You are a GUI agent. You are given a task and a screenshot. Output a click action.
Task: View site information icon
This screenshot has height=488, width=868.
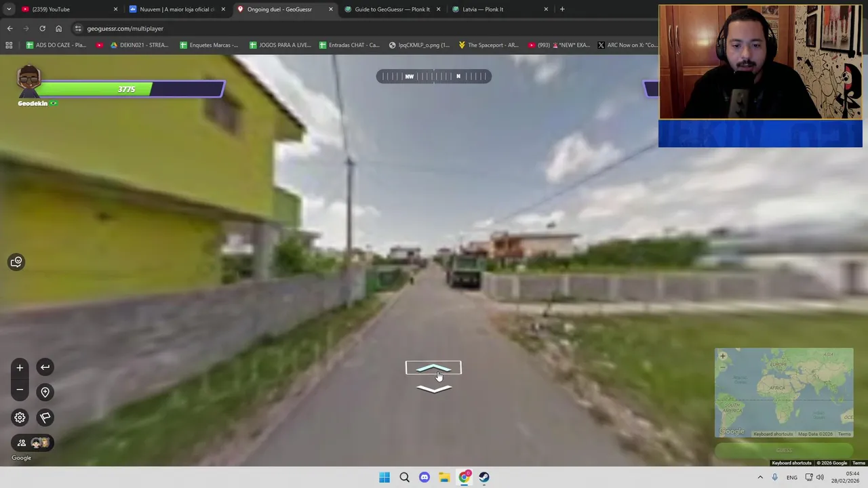(78, 28)
